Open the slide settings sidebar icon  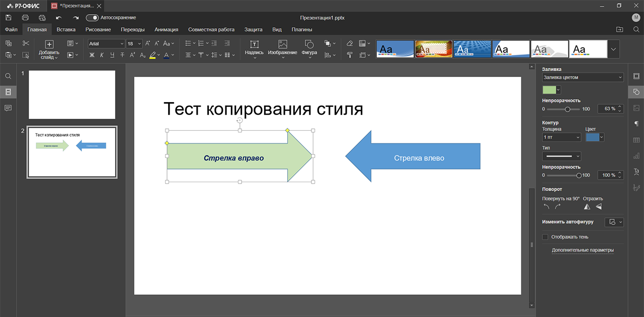636,76
